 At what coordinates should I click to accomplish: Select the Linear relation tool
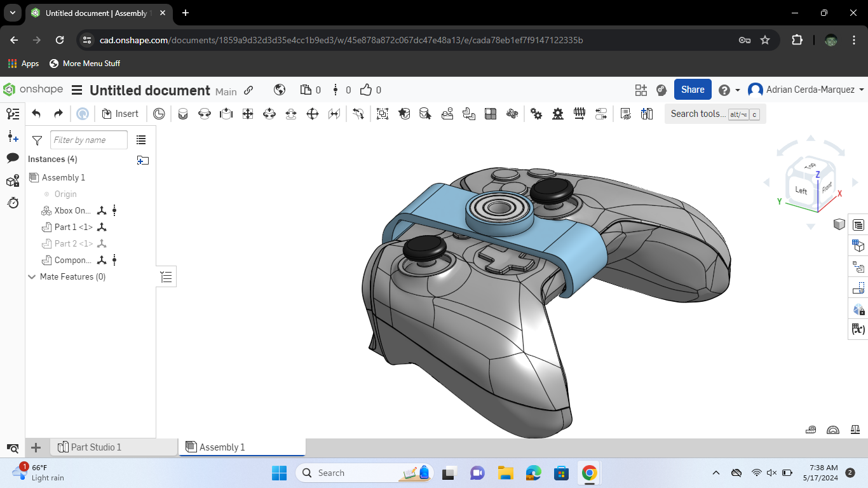coord(601,114)
